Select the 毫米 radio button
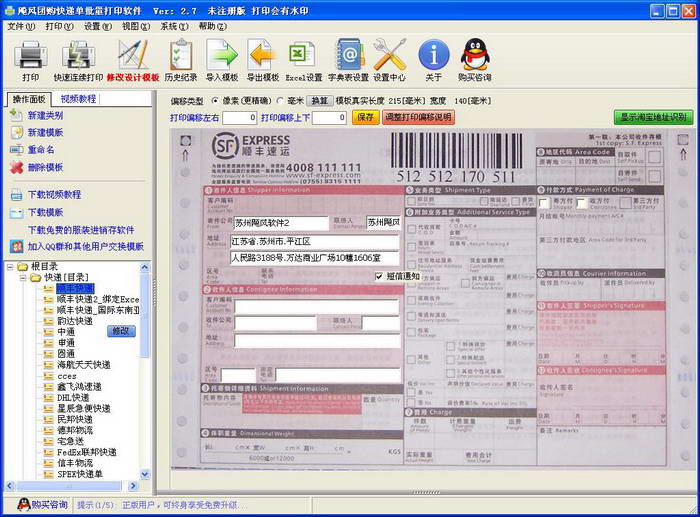Screen dimensions: 700x517 (x=280, y=101)
